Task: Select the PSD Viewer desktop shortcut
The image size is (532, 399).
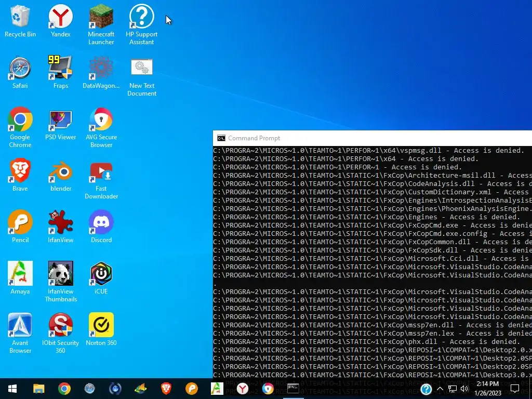Action: coord(60,124)
